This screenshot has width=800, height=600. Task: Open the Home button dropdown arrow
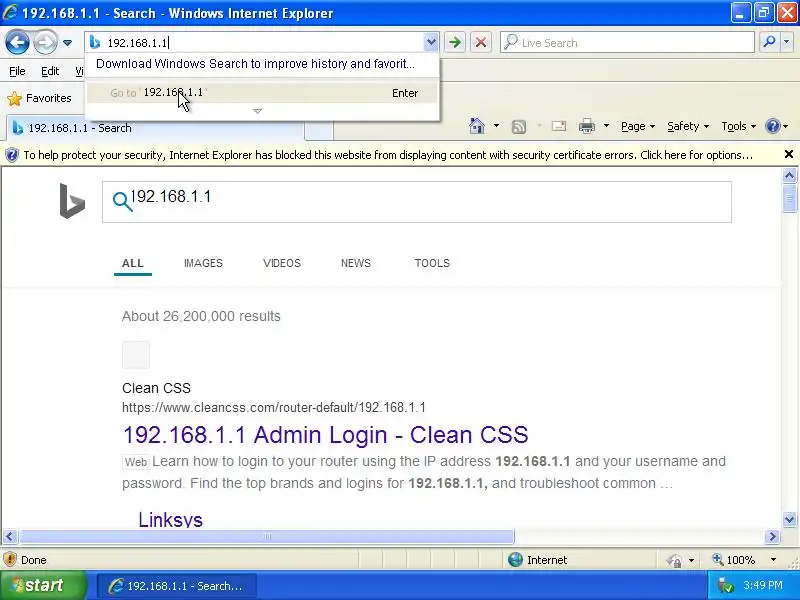point(496,126)
